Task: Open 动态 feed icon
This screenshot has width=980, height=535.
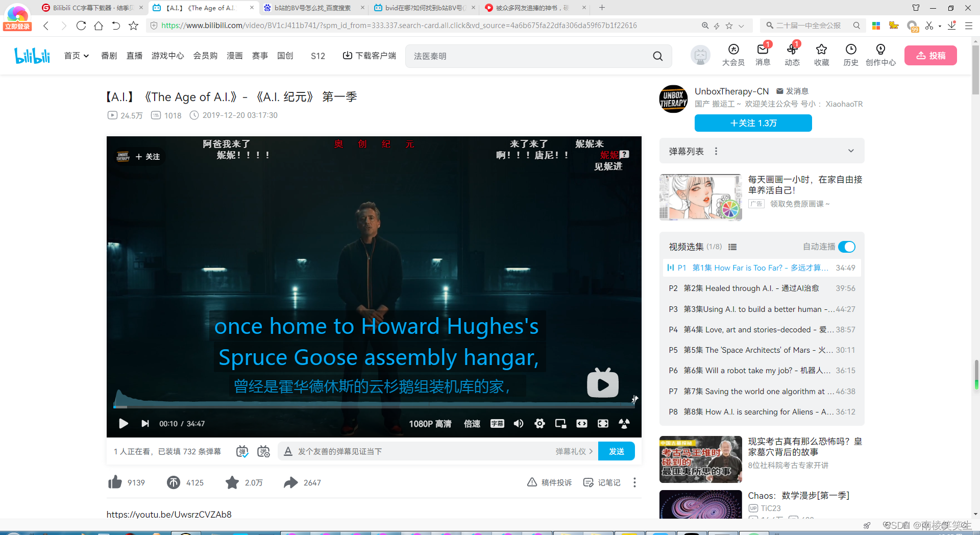Action: coord(792,55)
